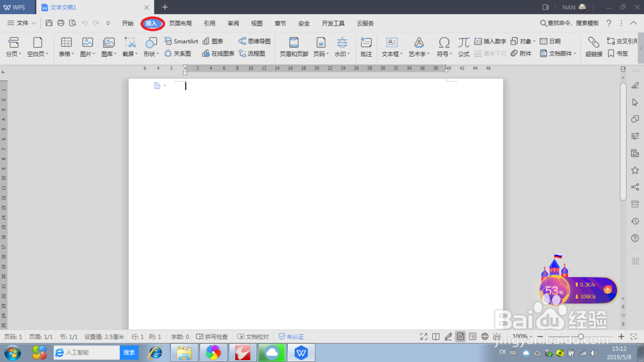
Task: Insert a 文本框 text box
Action: coord(392,46)
